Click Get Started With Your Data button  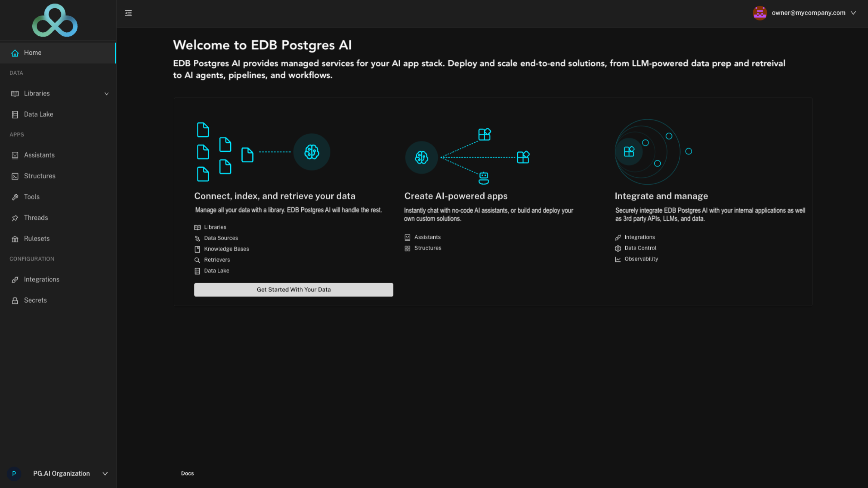point(293,289)
